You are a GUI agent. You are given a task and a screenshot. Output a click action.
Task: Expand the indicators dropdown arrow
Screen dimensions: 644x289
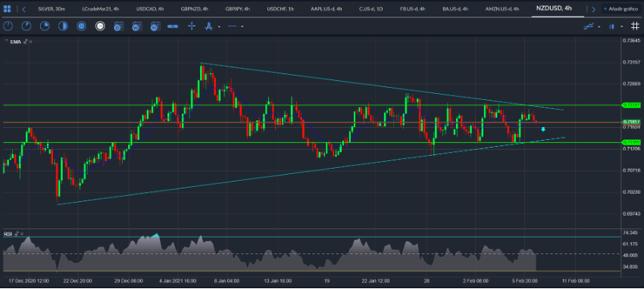[599, 26]
